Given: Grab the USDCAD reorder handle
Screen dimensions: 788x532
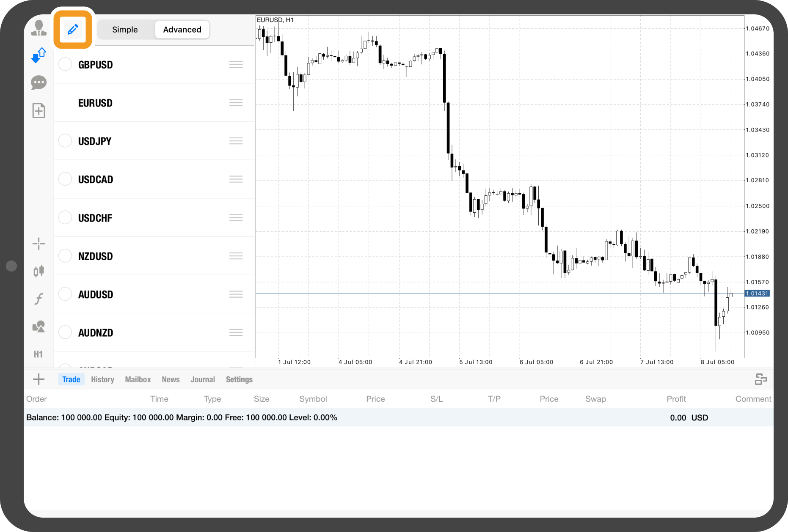Looking at the screenshot, I should click(x=236, y=179).
